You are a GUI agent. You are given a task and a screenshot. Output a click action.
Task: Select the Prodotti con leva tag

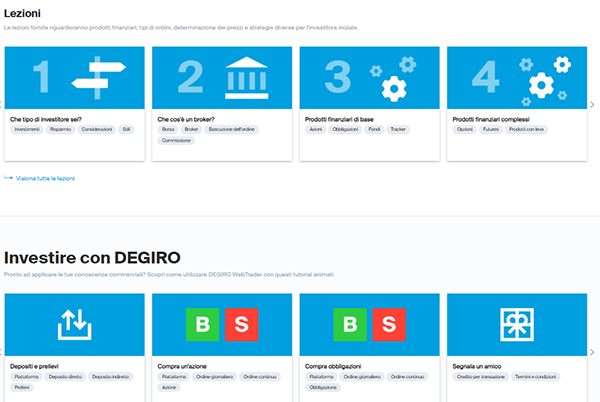[x=526, y=129]
